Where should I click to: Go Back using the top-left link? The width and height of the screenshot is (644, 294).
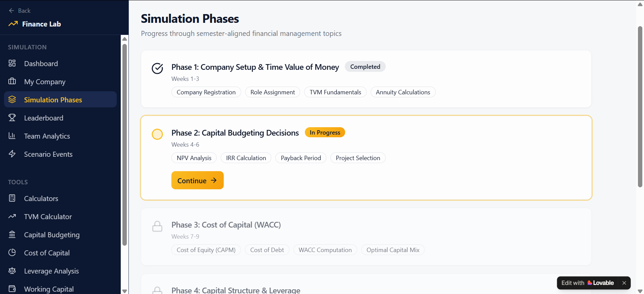click(x=20, y=11)
